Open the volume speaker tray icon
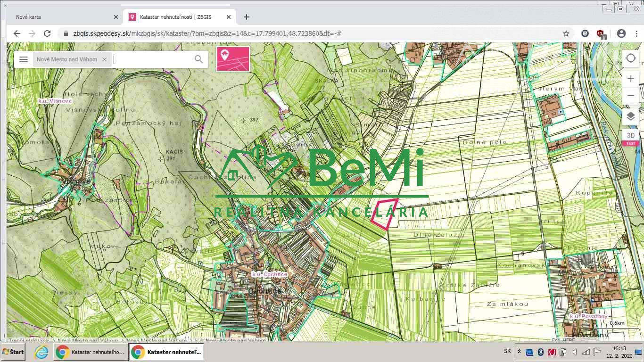 575,352
